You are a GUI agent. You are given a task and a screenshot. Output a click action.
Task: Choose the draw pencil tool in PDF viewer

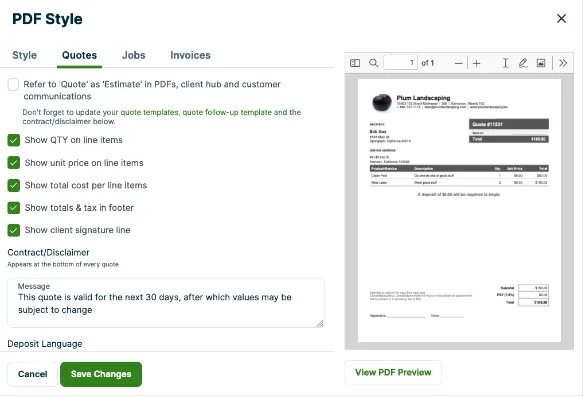[x=523, y=63]
